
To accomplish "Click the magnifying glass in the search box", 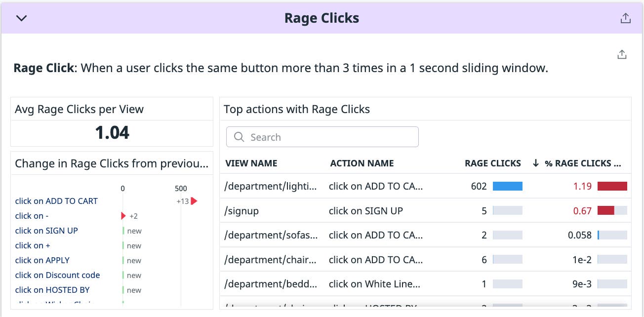I will point(239,137).
